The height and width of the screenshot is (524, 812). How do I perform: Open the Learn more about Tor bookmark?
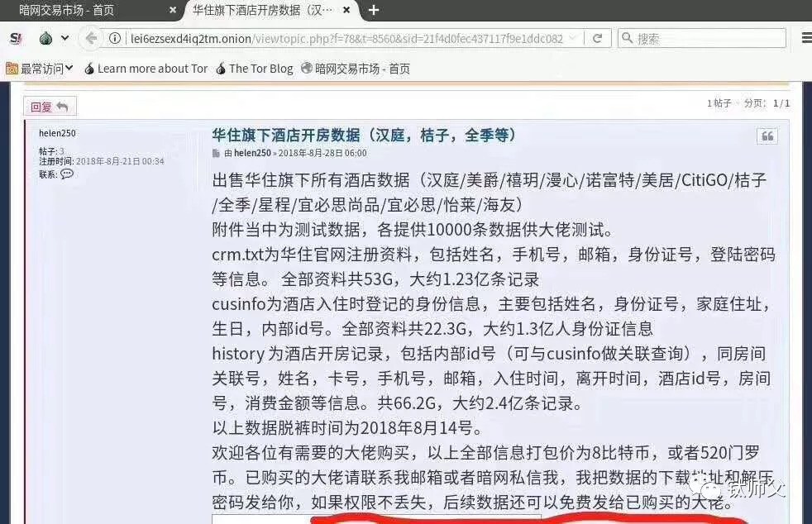146,69
